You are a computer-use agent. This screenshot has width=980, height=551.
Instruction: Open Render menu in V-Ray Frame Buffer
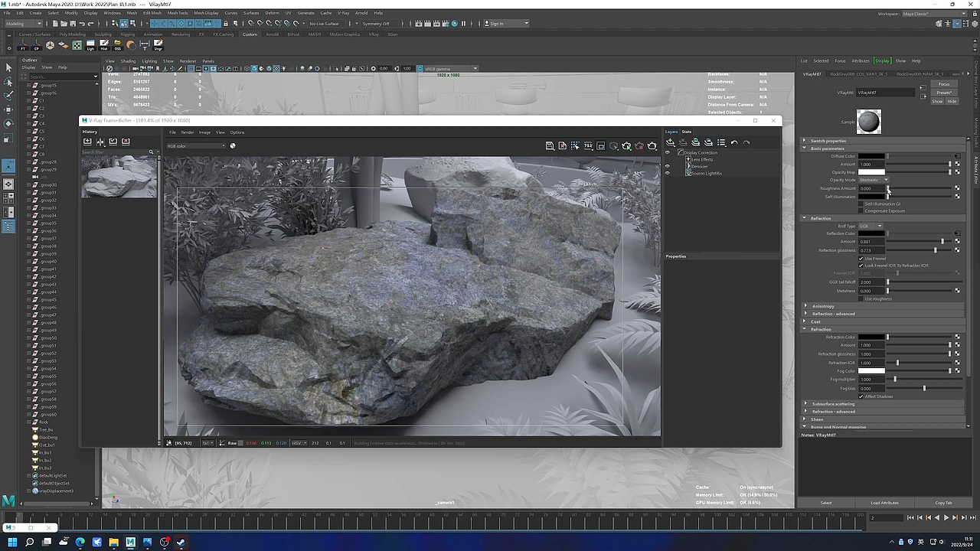coord(187,132)
